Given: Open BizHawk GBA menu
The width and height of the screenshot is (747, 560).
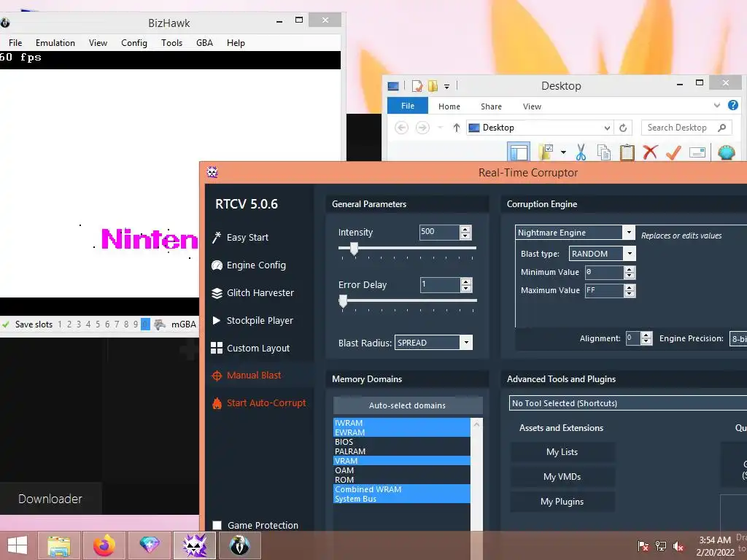Looking at the screenshot, I should [x=204, y=43].
